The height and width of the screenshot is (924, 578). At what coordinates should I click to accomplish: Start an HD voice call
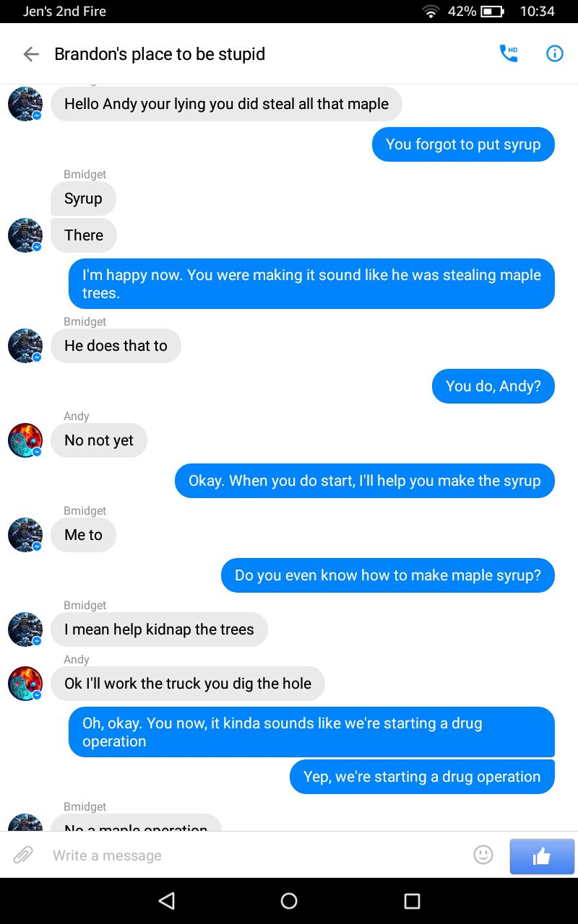509,53
